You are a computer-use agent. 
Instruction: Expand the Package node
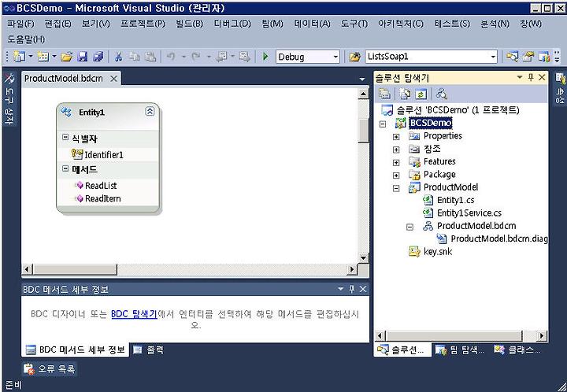coord(396,176)
